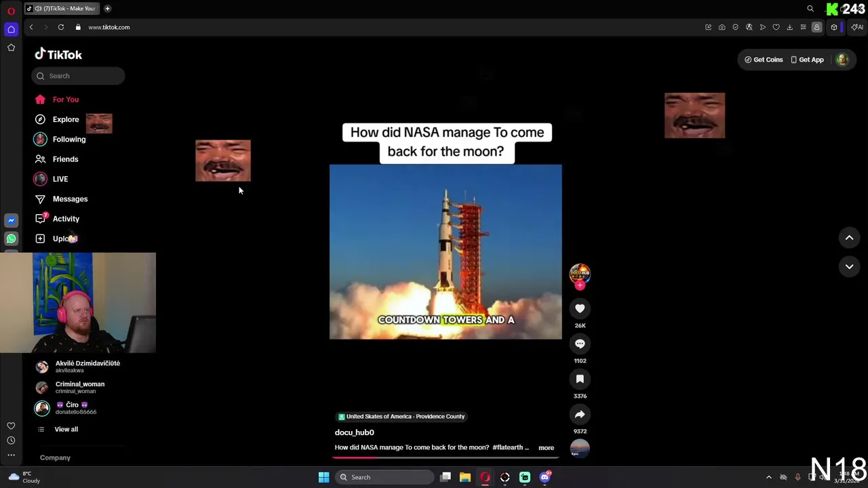Viewport: 868px width, 488px height.
Task: Open the Activity notifications
Action: pos(58,219)
